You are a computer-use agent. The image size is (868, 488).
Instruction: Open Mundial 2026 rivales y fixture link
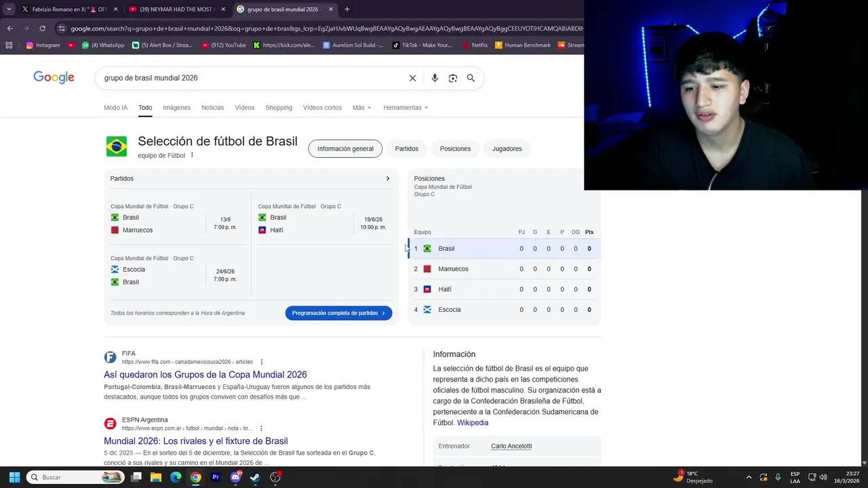196,441
